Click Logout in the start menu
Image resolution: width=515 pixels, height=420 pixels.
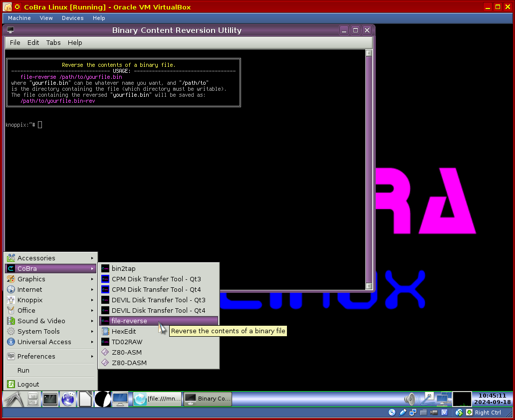28,384
